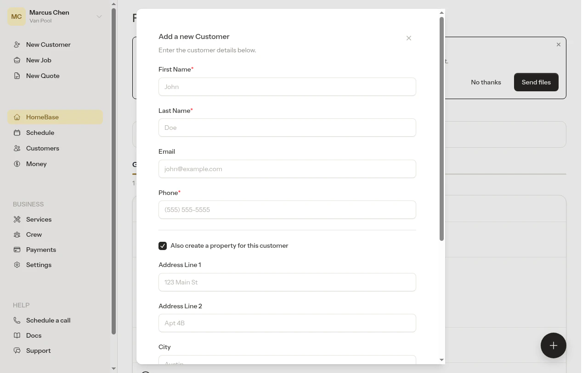The image size is (588, 373).
Task: Uncheck Also create a property checkbox
Action: pyautogui.click(x=163, y=246)
